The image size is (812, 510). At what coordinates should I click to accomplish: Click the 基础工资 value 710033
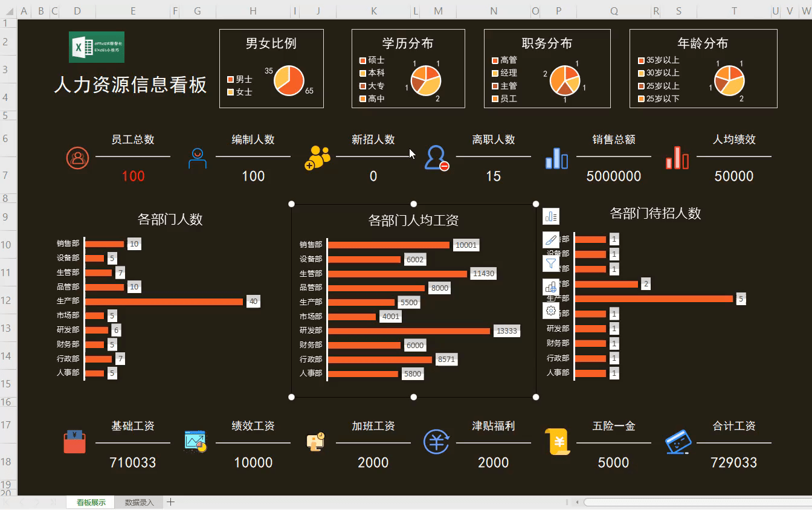(x=133, y=463)
